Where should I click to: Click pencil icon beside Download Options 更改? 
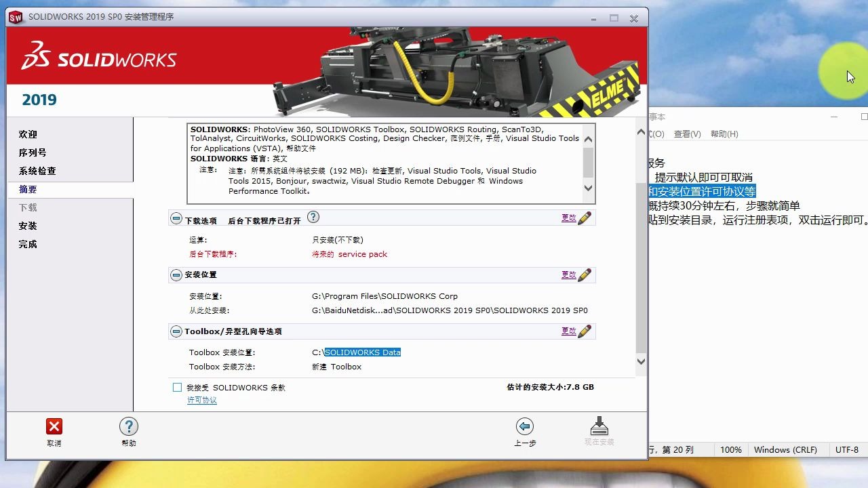585,218
